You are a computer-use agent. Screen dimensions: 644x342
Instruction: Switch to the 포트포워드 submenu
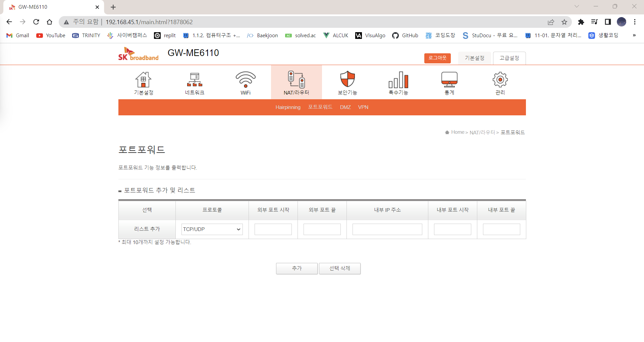tap(320, 107)
